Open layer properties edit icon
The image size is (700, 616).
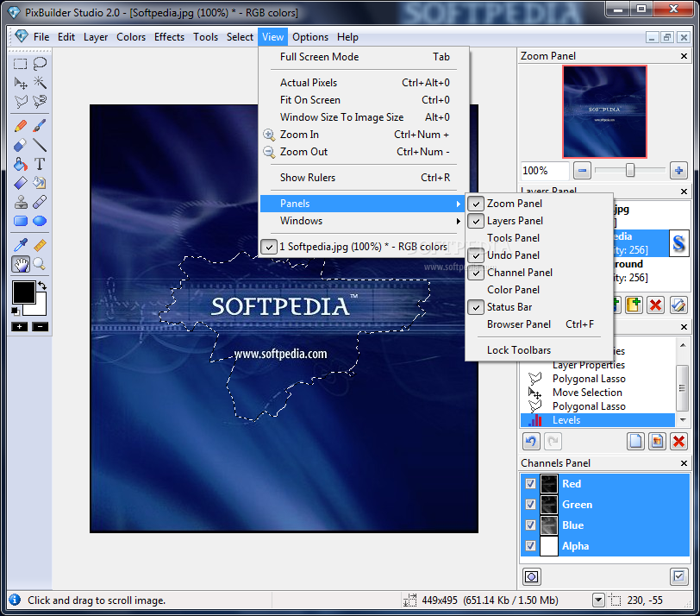tap(678, 305)
